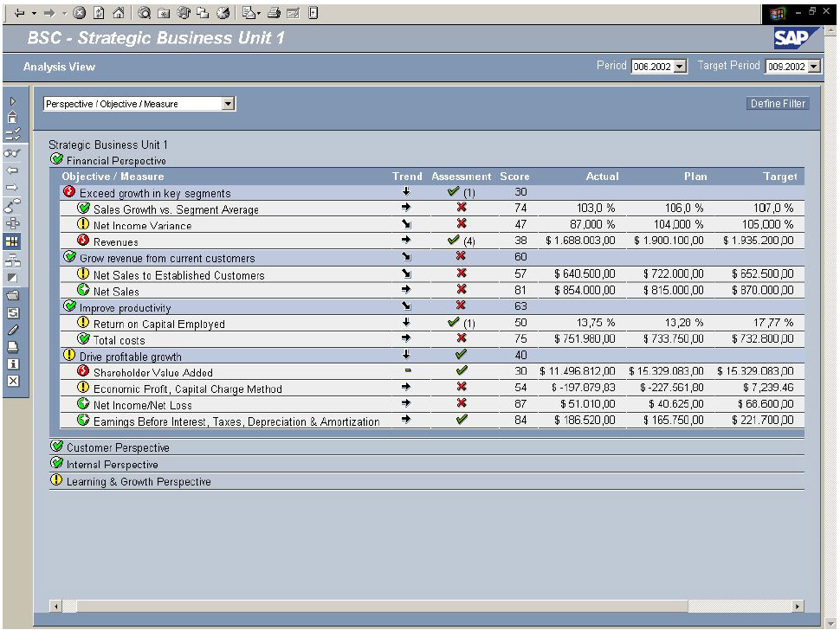
Task: Click the SAP logo
Action: (x=796, y=38)
